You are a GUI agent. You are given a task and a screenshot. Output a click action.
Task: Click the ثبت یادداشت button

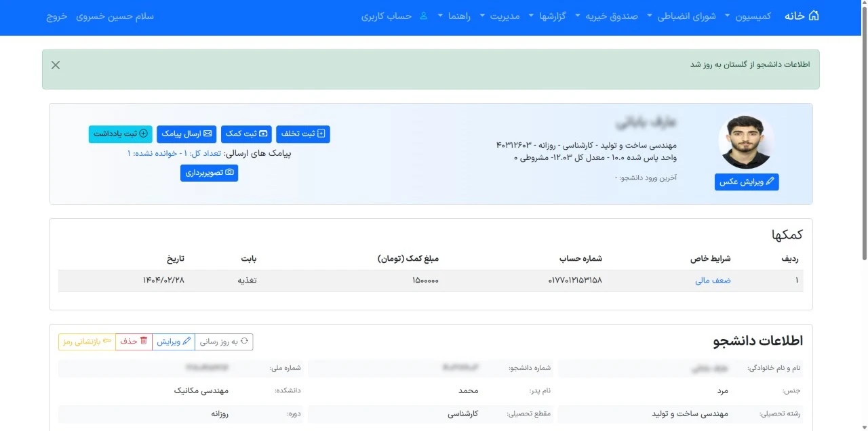(x=121, y=134)
